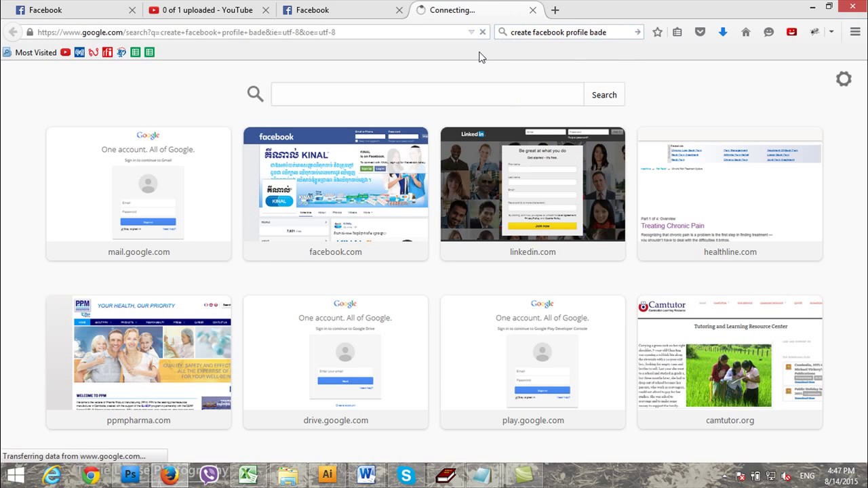
Task: Click the Stop loading X in address bar
Action: coord(483,32)
